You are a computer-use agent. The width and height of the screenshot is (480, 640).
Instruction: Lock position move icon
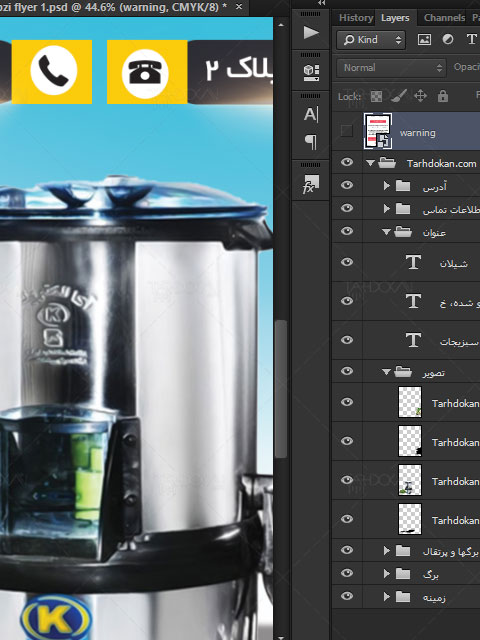point(420,96)
